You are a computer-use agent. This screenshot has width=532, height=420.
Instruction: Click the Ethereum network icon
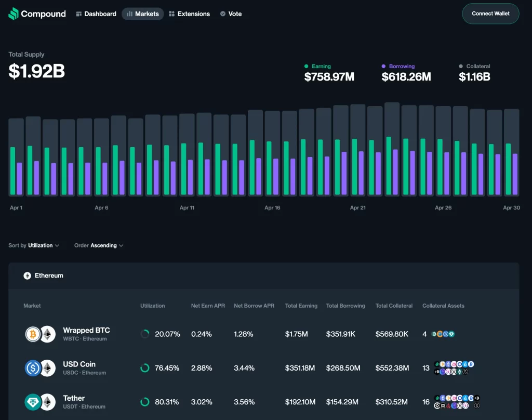coord(27,275)
